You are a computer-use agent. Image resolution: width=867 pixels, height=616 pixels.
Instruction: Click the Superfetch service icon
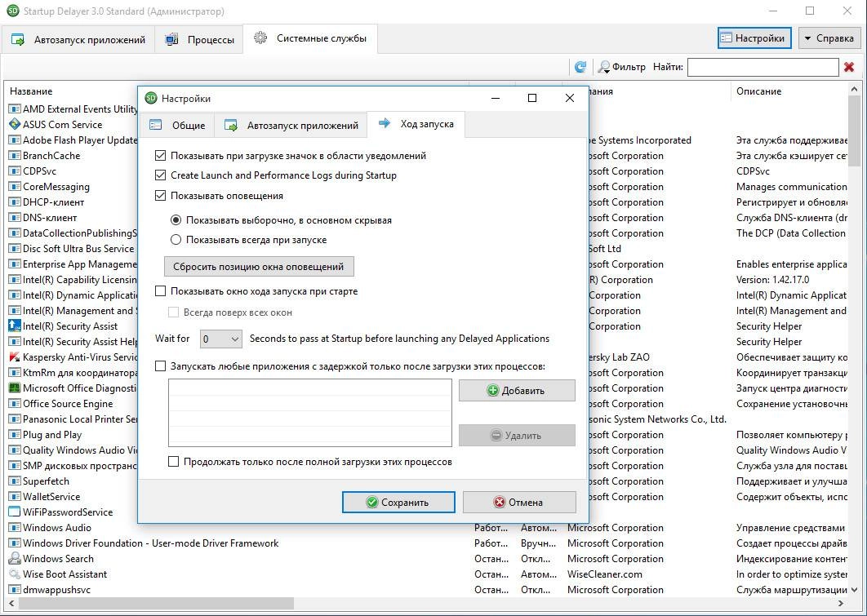coord(15,481)
